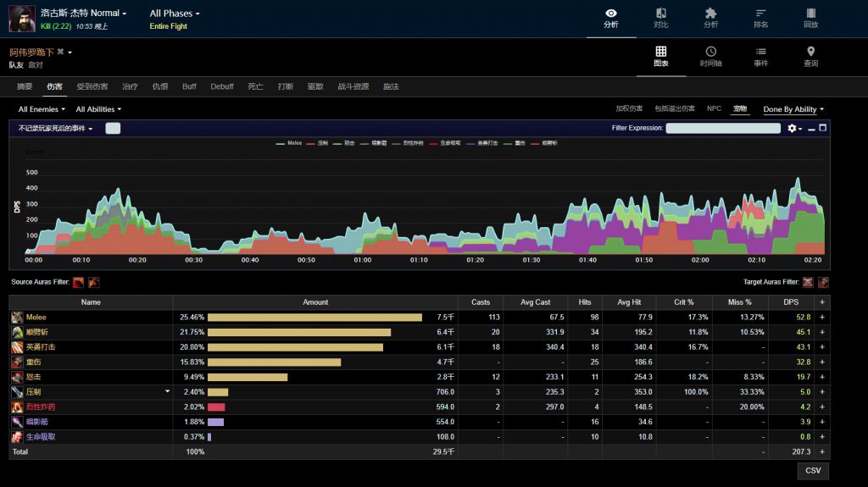The width and height of the screenshot is (868, 487).
Task: Click the first Target Auras Filter icon
Action: (808, 282)
